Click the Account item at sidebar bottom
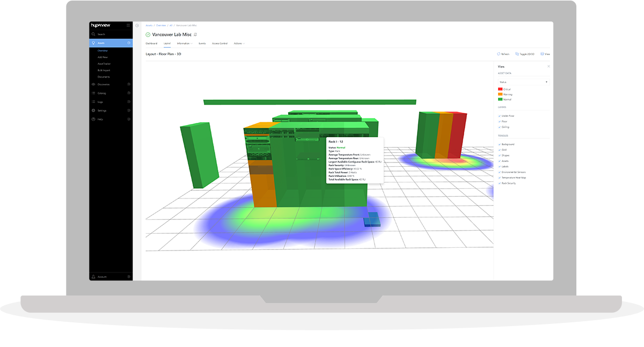 click(x=100, y=276)
